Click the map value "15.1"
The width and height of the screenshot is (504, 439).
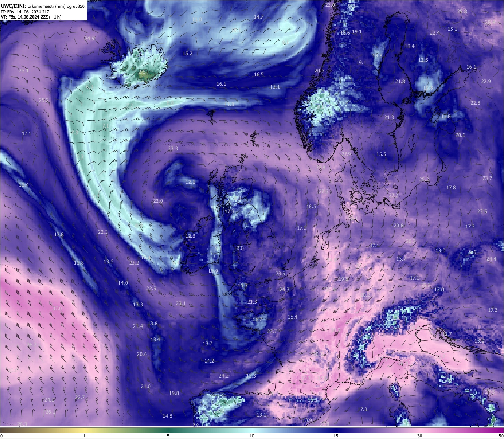tap(452, 29)
